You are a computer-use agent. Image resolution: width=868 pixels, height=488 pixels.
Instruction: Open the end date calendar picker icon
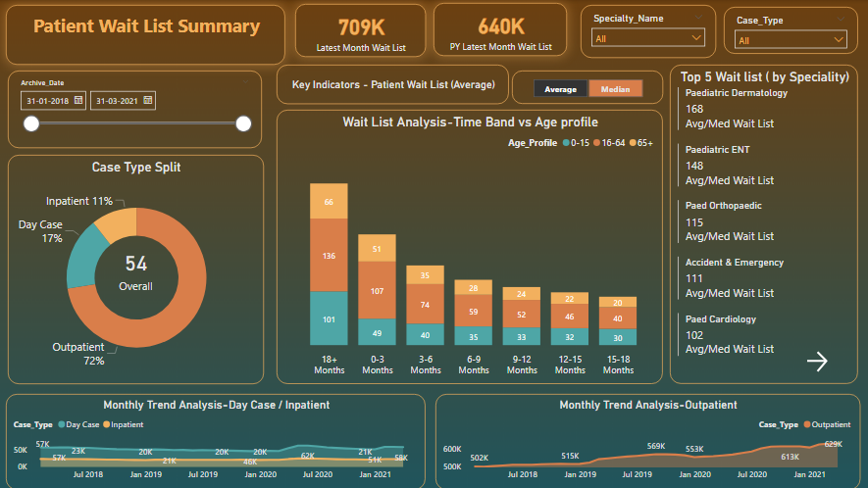148,100
